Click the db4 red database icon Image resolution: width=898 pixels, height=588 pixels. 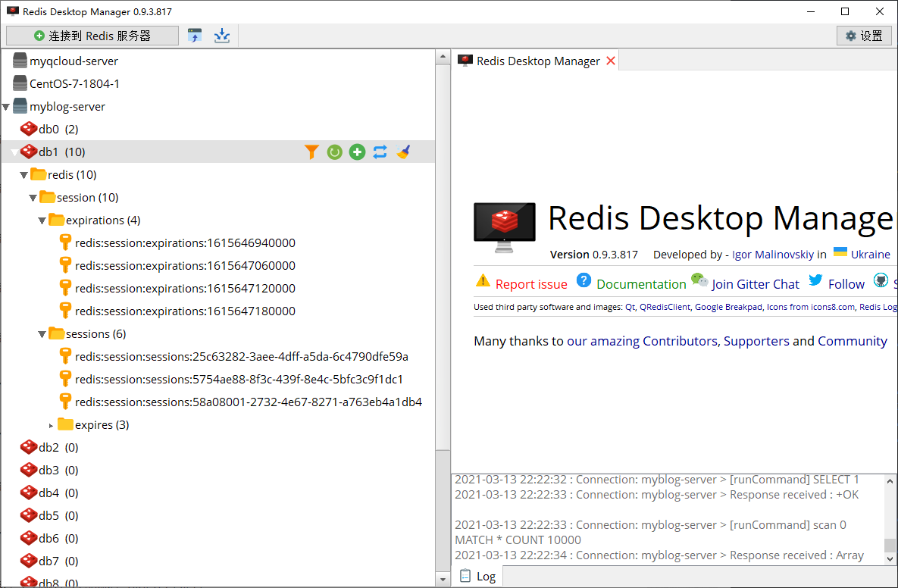(29, 493)
